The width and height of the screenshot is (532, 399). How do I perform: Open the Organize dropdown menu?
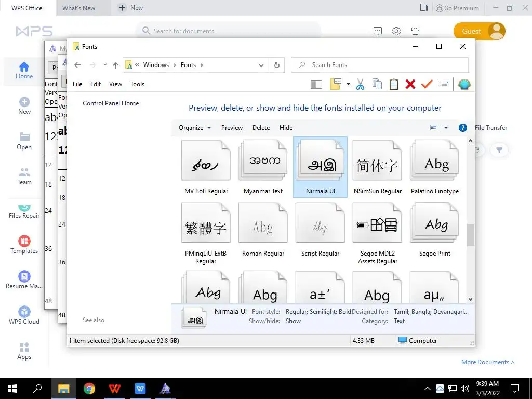[x=195, y=128]
